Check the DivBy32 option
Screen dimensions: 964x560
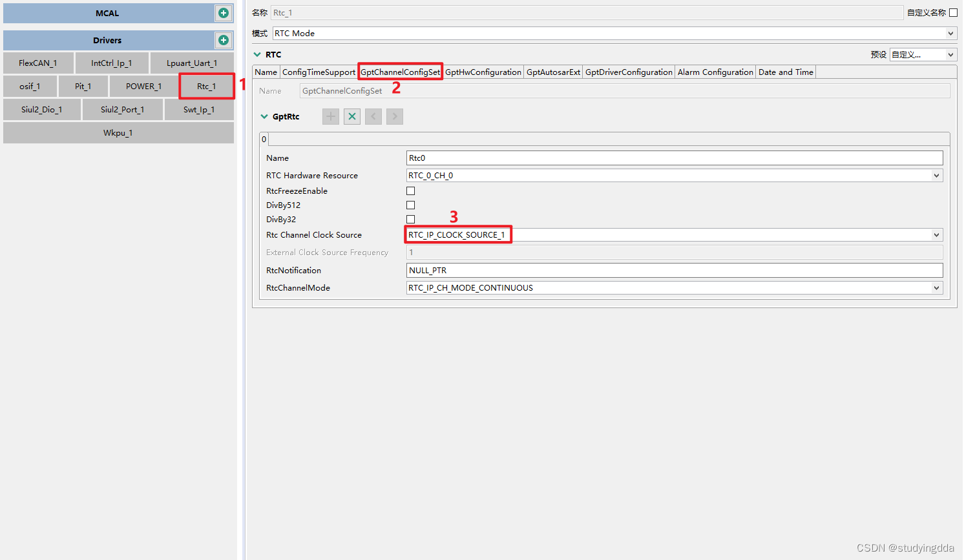[x=410, y=220]
